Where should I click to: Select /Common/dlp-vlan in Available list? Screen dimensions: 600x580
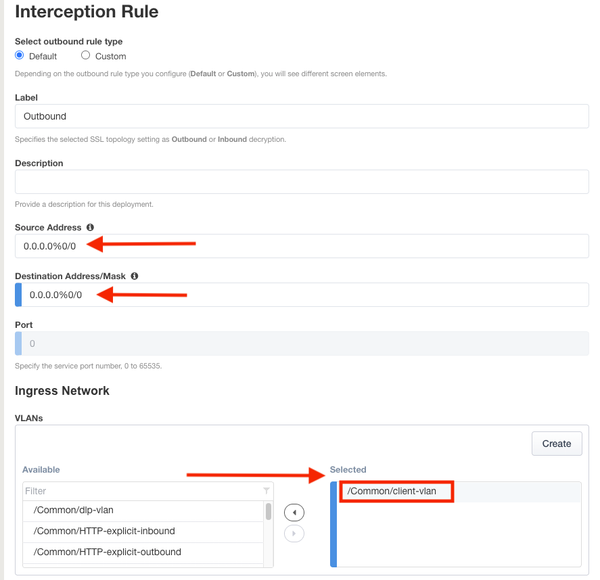pyautogui.click(x=140, y=511)
